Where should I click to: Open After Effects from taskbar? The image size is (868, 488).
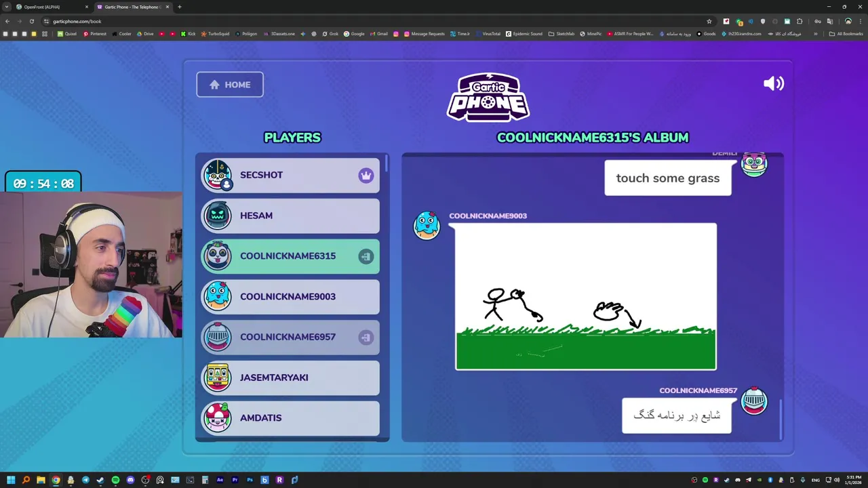coord(220,480)
